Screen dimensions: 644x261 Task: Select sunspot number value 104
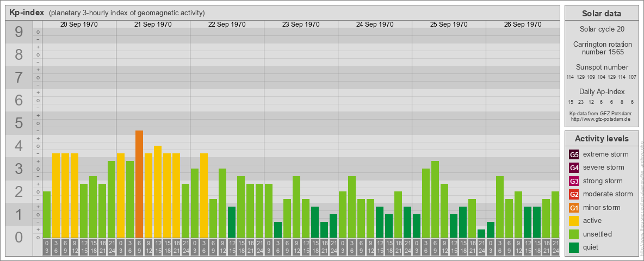[x=601, y=77]
